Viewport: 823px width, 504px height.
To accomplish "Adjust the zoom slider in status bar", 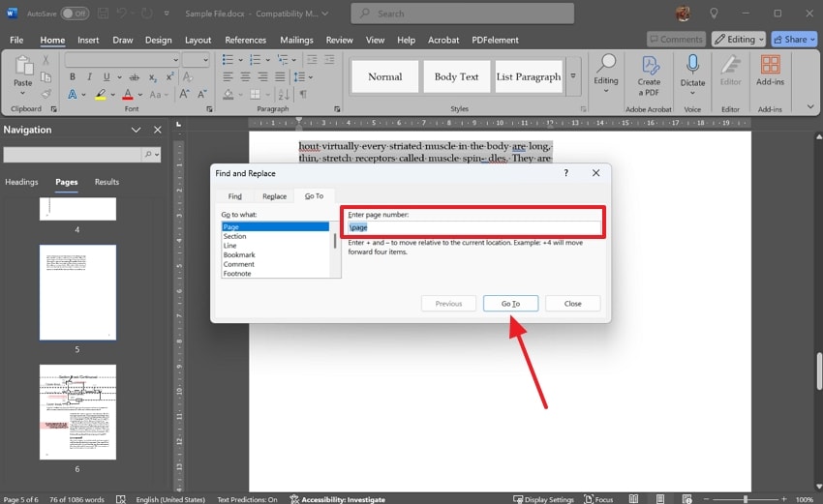I will click(746, 499).
